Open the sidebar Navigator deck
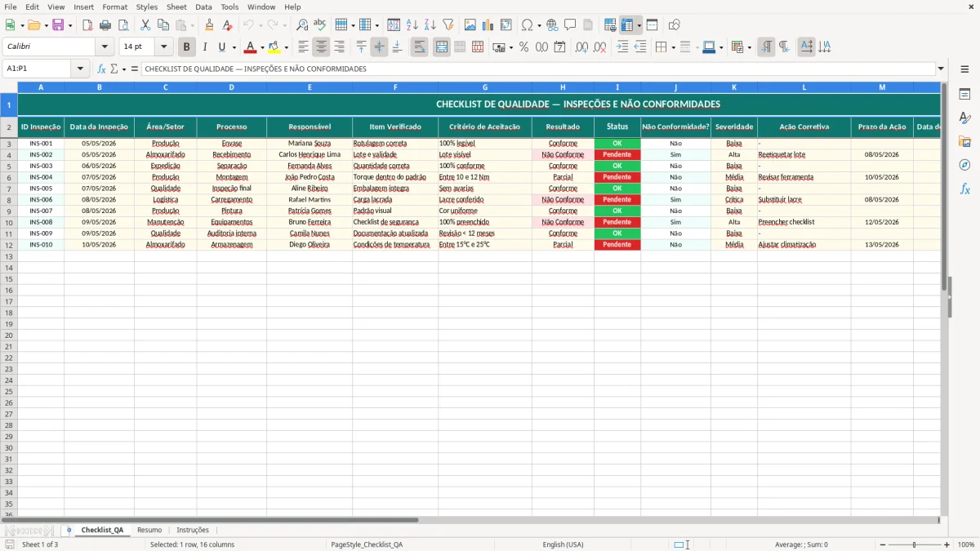The image size is (980, 551). (x=964, y=165)
